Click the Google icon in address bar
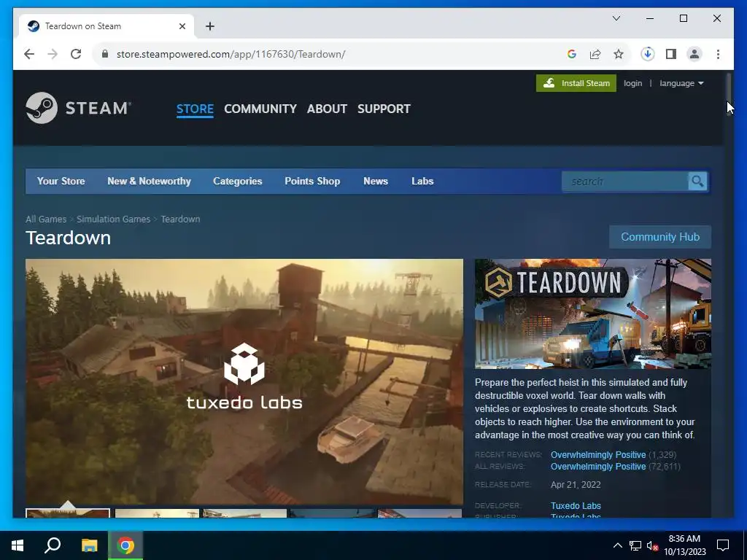 572,54
